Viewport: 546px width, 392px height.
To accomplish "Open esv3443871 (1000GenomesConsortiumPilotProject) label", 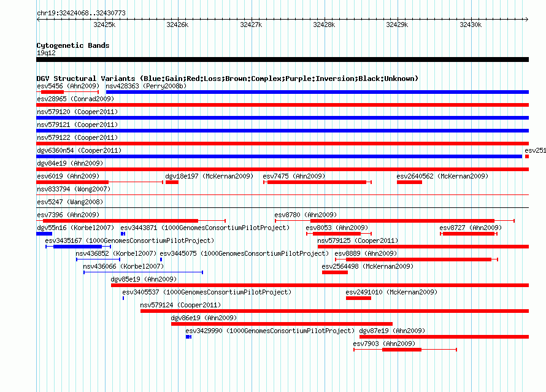I will [205, 228].
